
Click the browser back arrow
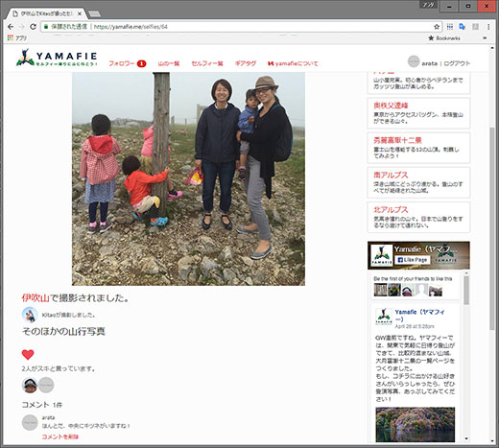11,27
